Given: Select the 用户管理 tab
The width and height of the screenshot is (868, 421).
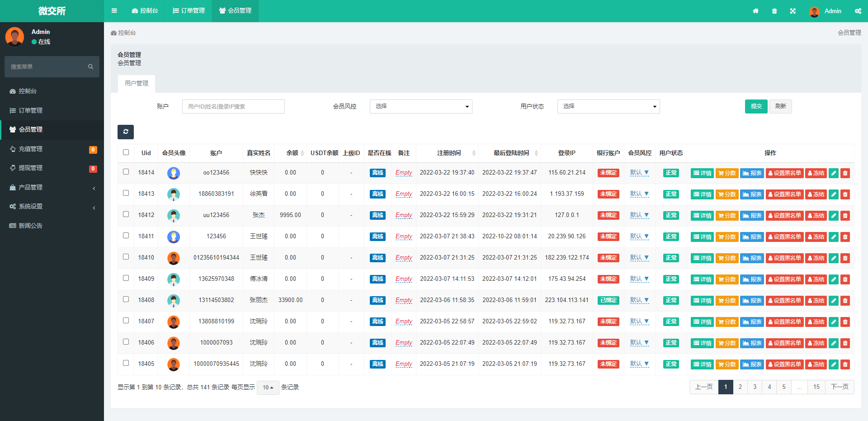Looking at the screenshot, I should (x=136, y=83).
